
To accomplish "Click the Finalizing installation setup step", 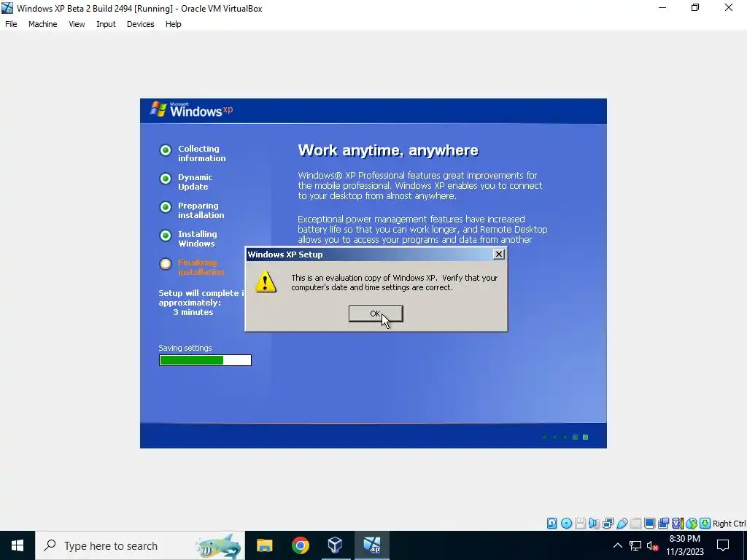I will tap(192, 267).
